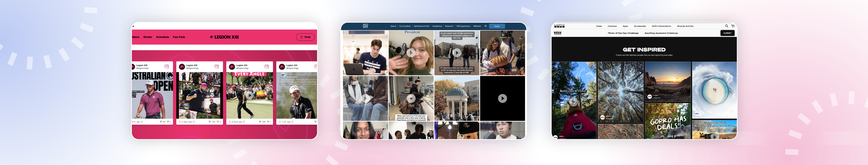This screenshot has width=868, height=165.
Task: Open external link icon beside '2 days ago'
Action: pos(194,122)
